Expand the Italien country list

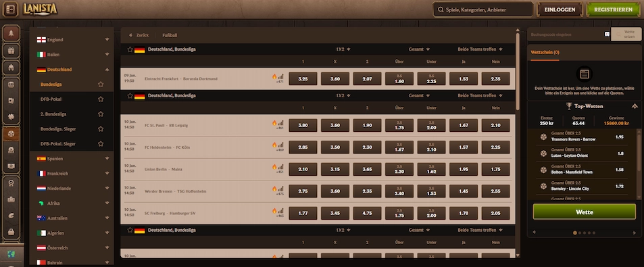(x=107, y=54)
